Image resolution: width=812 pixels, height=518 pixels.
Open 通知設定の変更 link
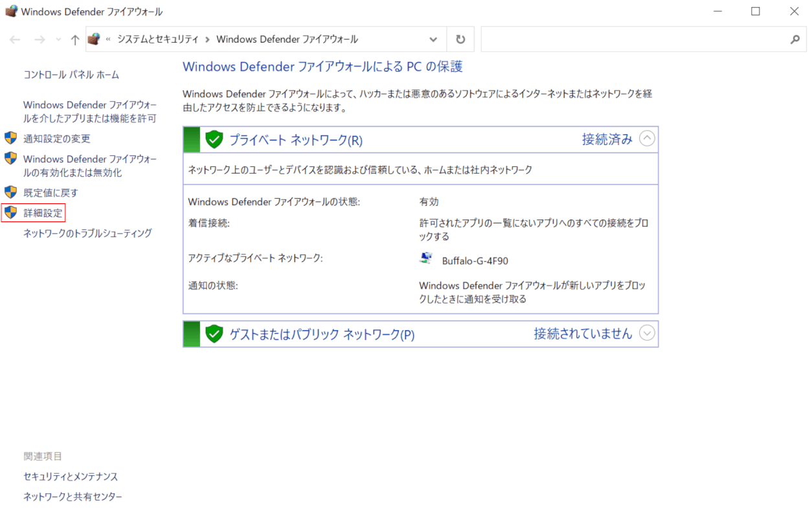click(x=57, y=139)
